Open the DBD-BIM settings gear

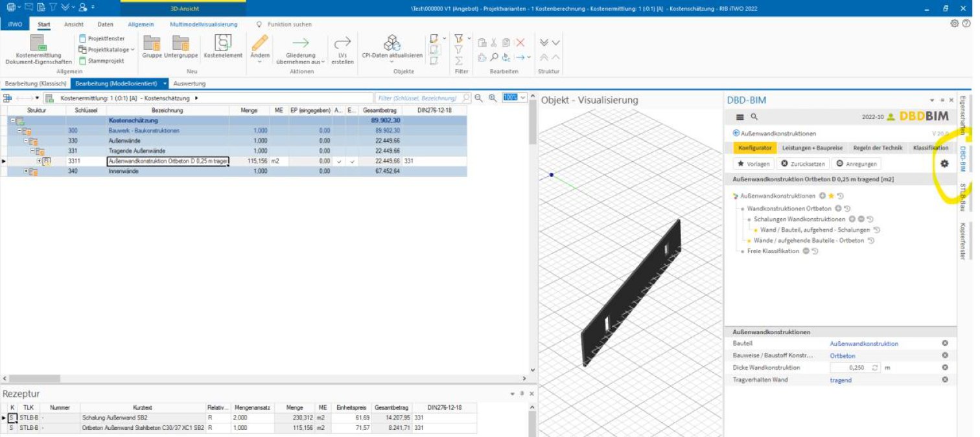(944, 164)
